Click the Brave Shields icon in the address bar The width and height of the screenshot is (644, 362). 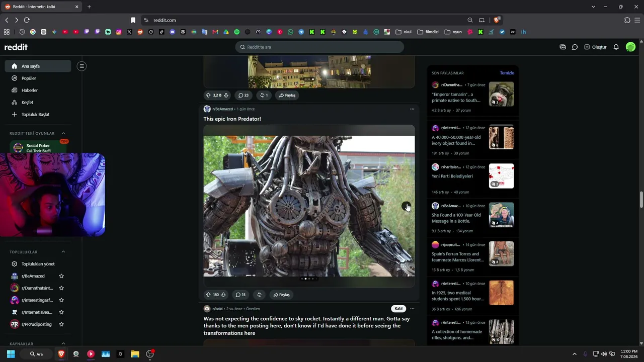coord(497,20)
